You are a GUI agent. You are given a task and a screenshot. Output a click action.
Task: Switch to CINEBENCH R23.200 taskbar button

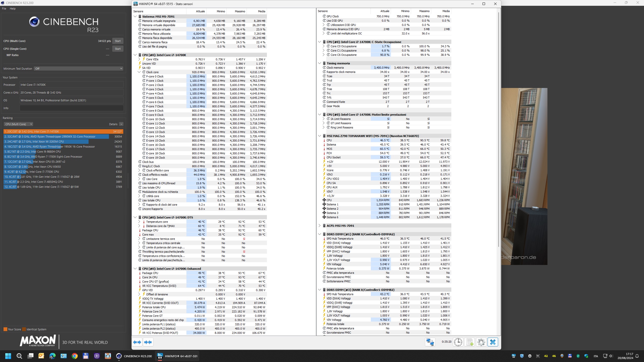[134, 356]
